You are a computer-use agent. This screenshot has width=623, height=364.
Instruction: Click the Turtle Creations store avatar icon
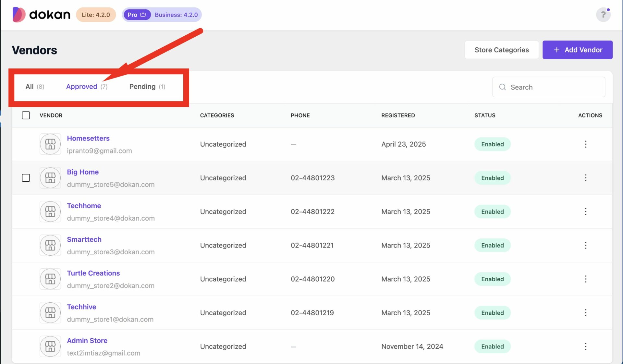(50, 279)
